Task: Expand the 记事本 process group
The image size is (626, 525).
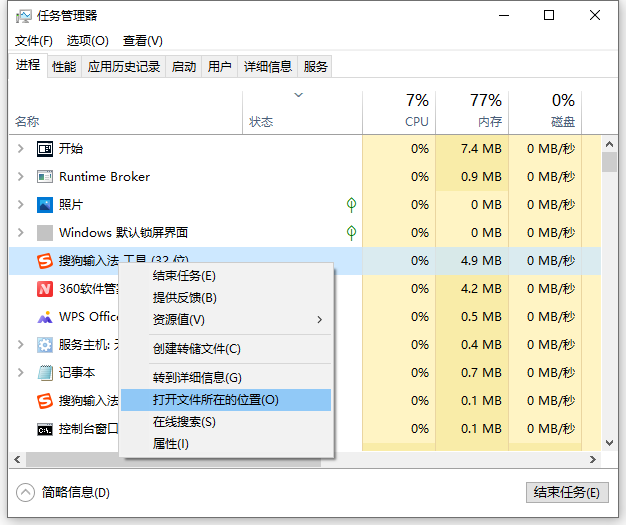Action: (20, 373)
